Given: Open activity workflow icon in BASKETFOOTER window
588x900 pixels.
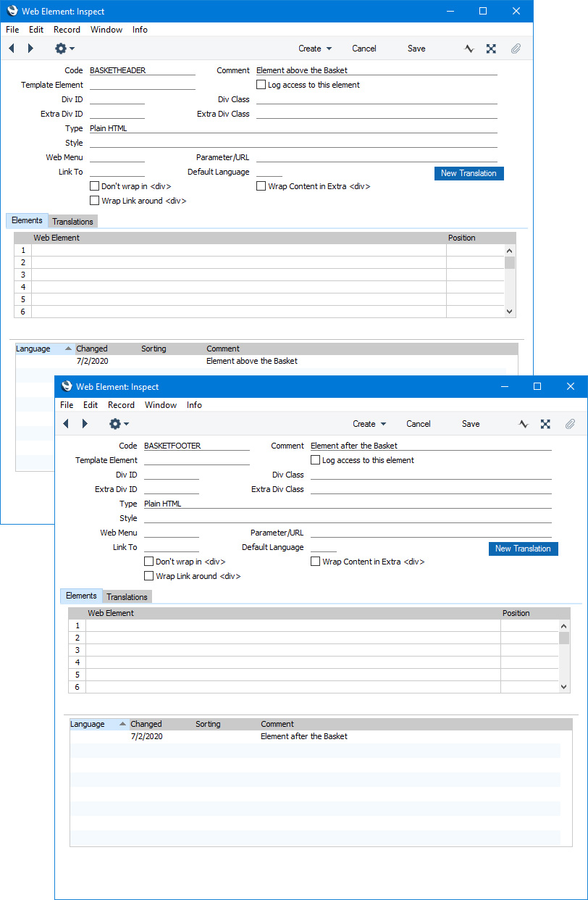Looking at the screenshot, I should 524,424.
